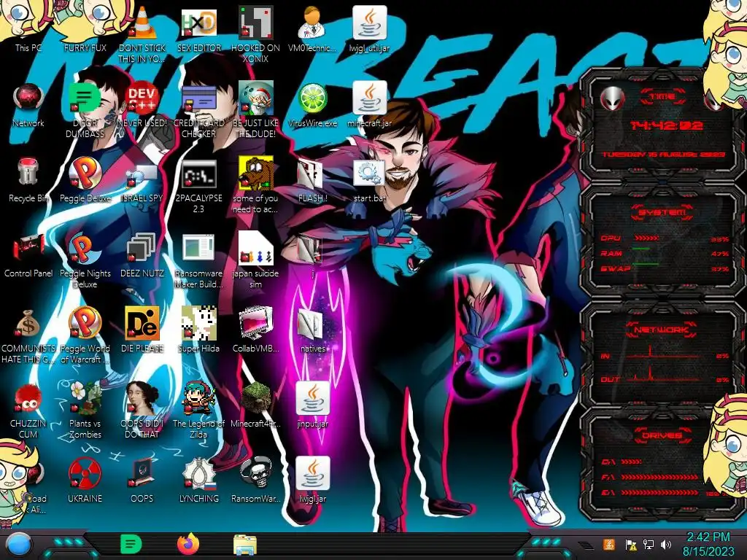Open the OOPS headset shortcut
Viewport: 747px width, 560px height.
point(142,474)
